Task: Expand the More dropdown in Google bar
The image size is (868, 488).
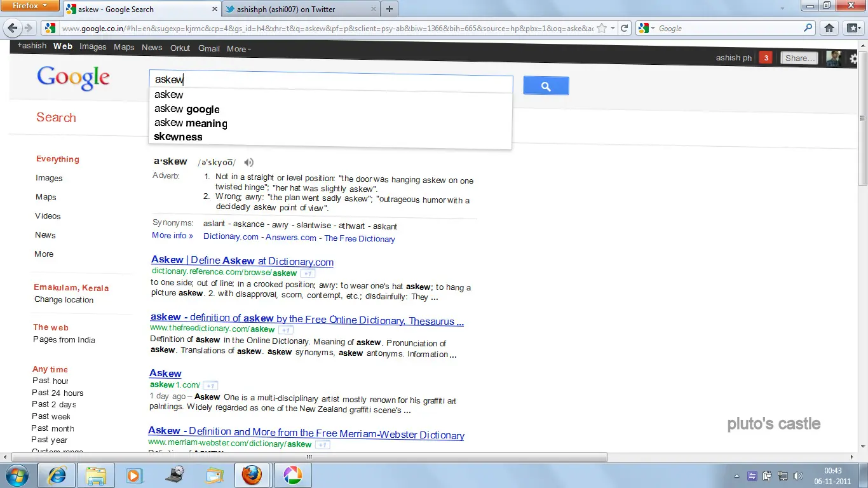Action: 239,49
